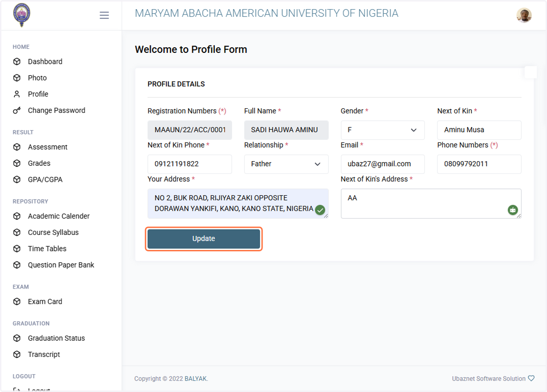This screenshot has height=392, width=547.
Task: Open Transcript page
Action: click(x=44, y=355)
